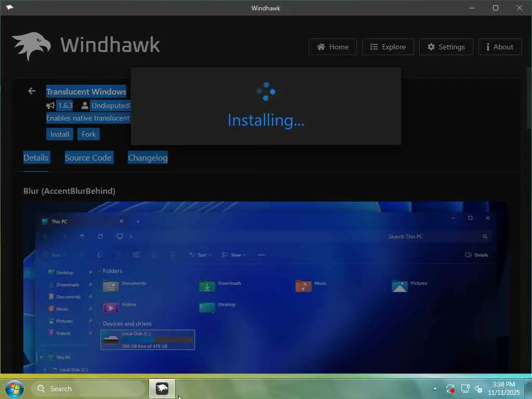Click the Translucent Windows mod title

86,91
